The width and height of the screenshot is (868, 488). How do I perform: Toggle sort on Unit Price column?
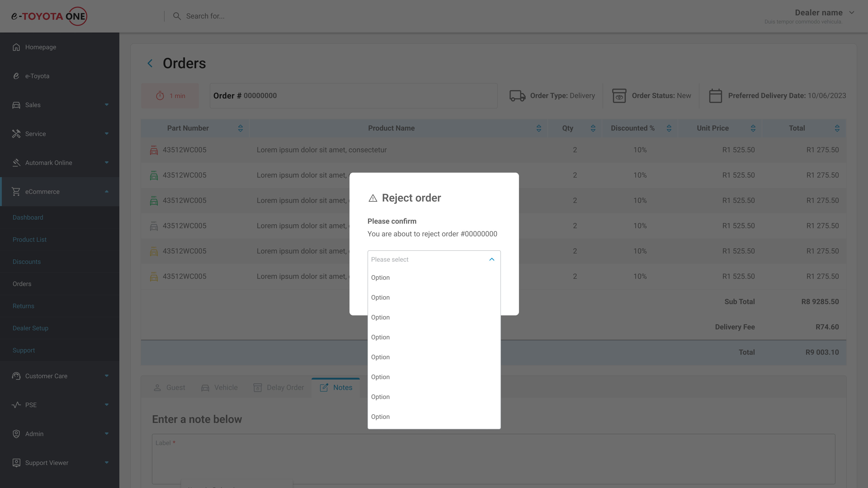[753, 128]
